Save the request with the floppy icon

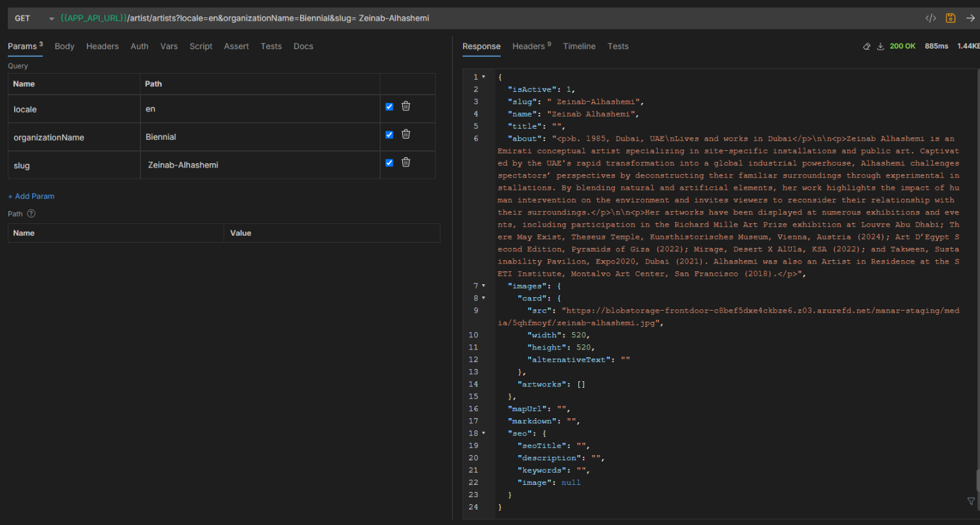pyautogui.click(x=950, y=18)
